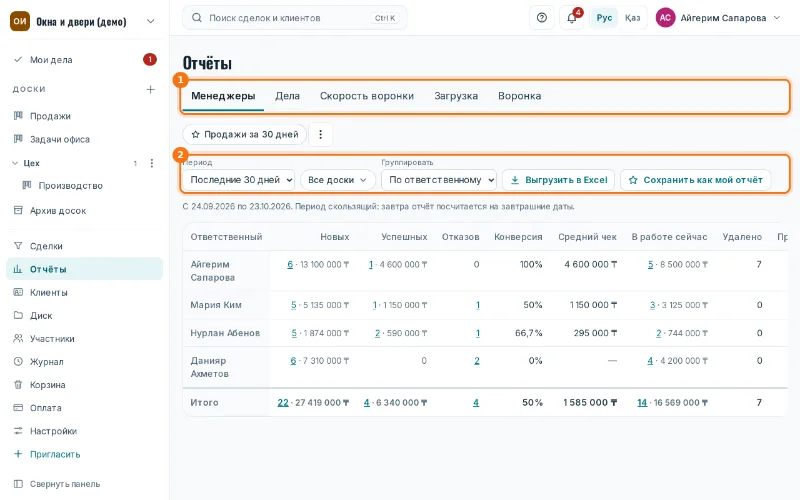Click the people icon beside Участники
Screen dimensions: 800x500
coord(18,338)
